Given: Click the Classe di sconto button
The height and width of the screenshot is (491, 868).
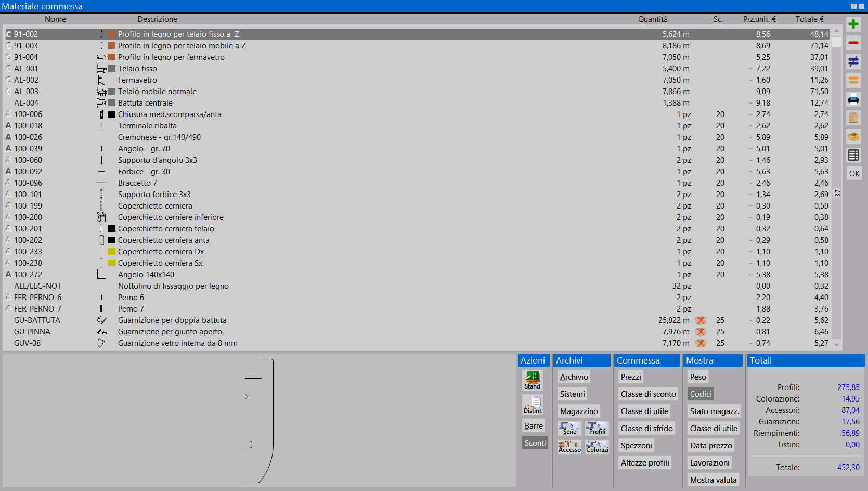Looking at the screenshot, I should (x=648, y=394).
